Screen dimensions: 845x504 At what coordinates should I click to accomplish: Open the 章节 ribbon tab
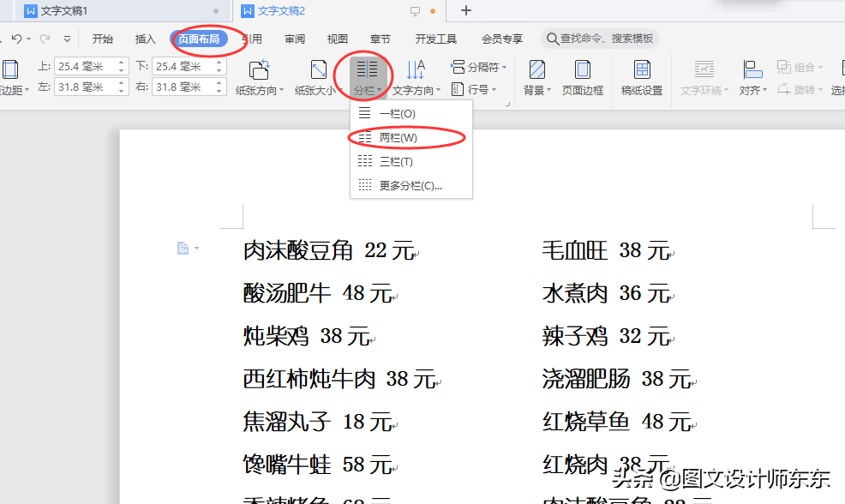coord(380,39)
